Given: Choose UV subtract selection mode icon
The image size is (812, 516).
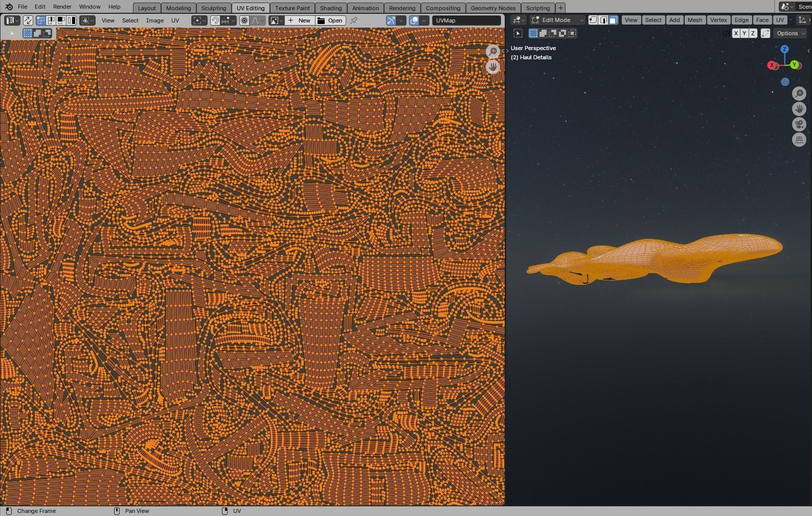Looking at the screenshot, I should (x=47, y=33).
